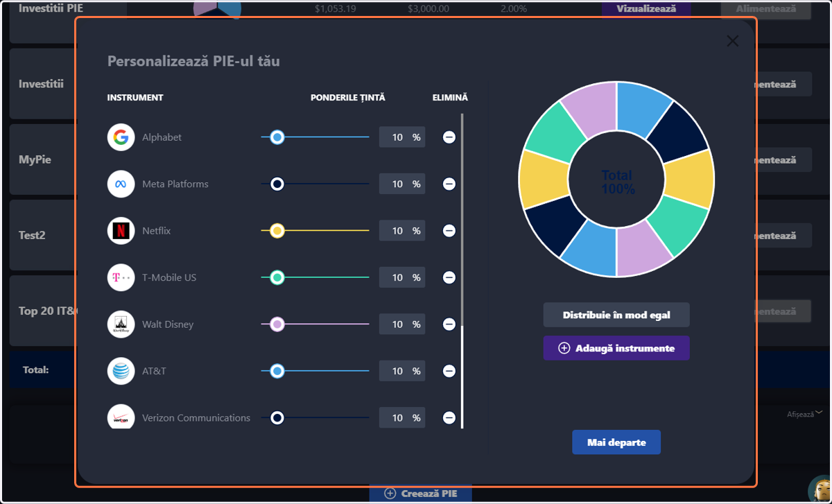Click the INSTRUMENT column header
Viewport: 832px width, 504px height.
coord(135,98)
